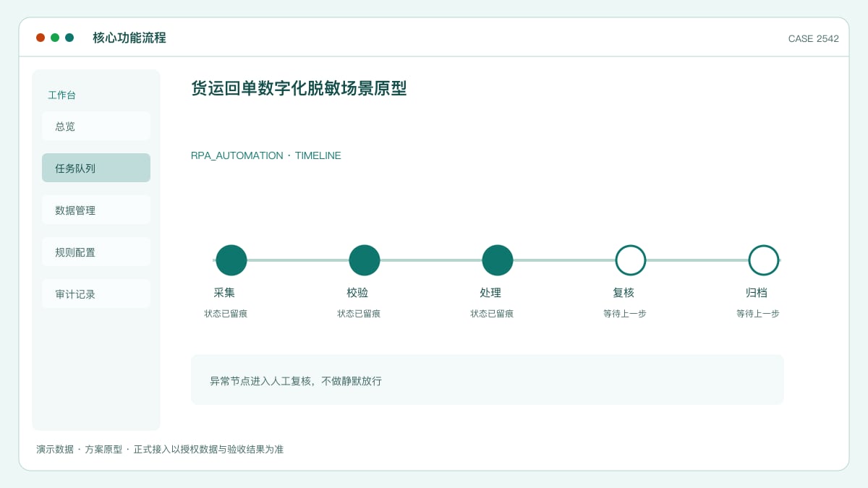Image resolution: width=868 pixels, height=488 pixels.
Task: Click the heading 货运回单数字化脱敏场景原型
Action: (x=299, y=88)
